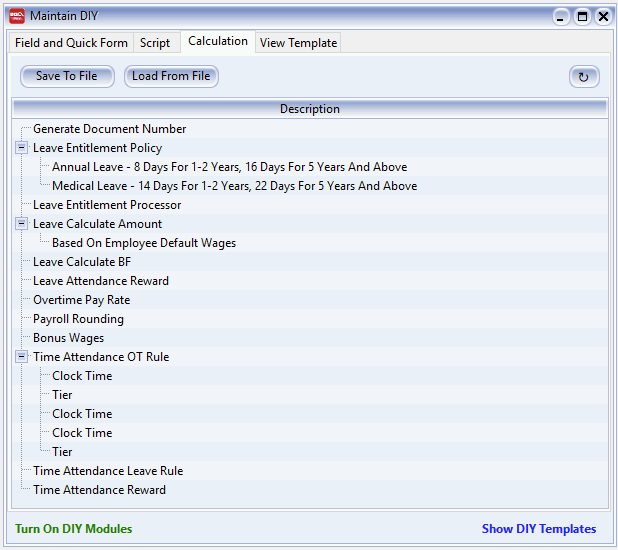Minimize the Maintain DIY window

point(560,17)
